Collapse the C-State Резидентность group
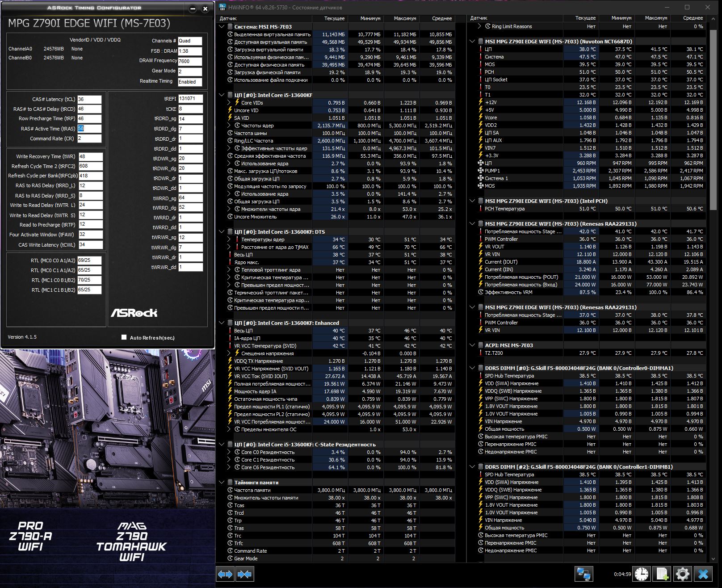 pos(222,445)
